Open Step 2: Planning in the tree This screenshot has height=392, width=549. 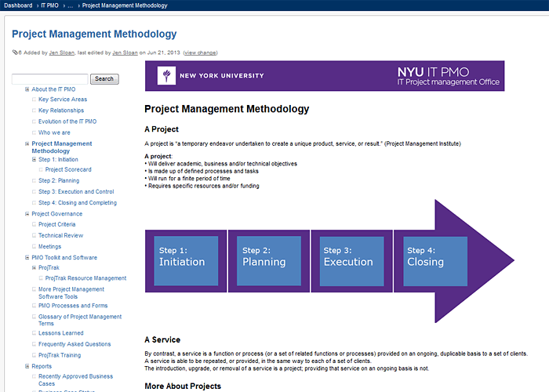[59, 180]
